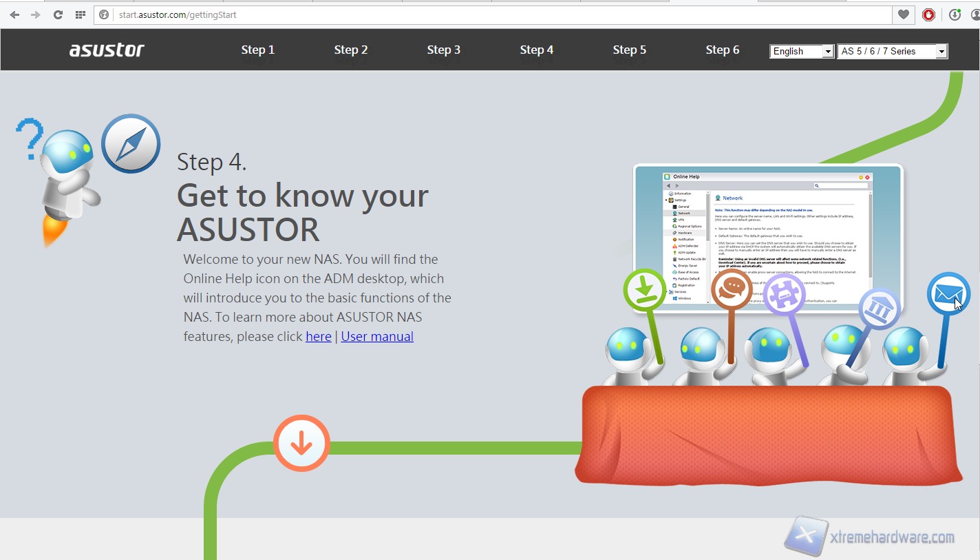
Task: Click the blue compass icon
Action: coord(131,144)
